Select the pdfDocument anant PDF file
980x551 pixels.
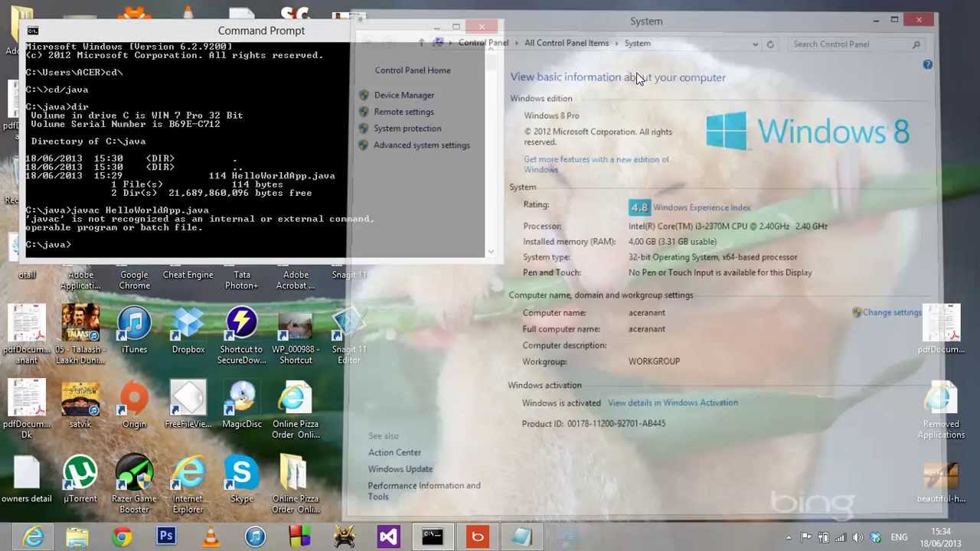point(27,335)
